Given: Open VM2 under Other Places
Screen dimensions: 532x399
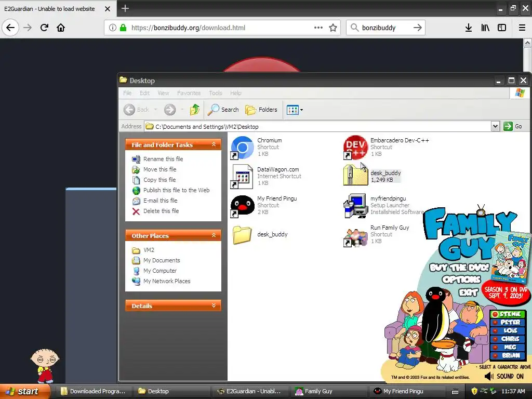Looking at the screenshot, I should click(149, 250).
